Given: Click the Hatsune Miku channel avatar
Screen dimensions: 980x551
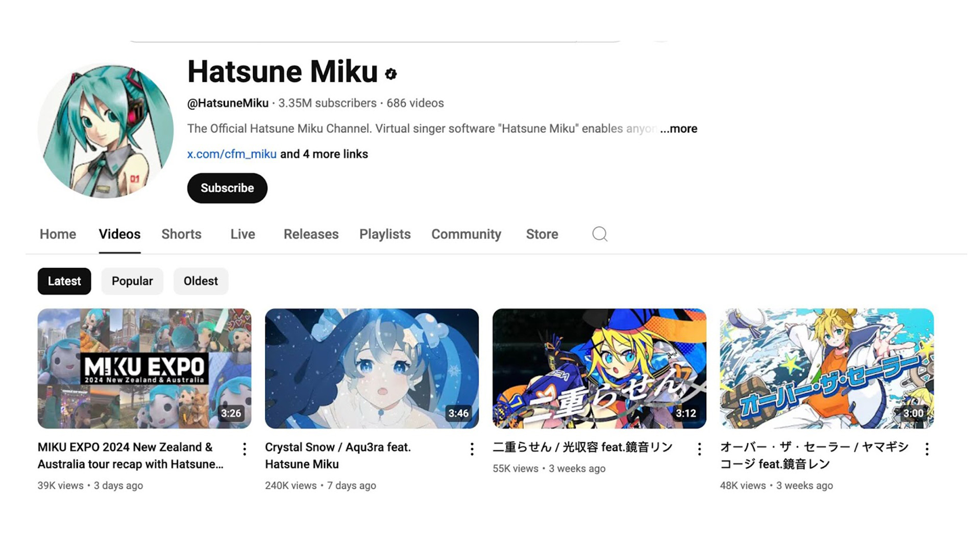Looking at the screenshot, I should pyautogui.click(x=106, y=130).
